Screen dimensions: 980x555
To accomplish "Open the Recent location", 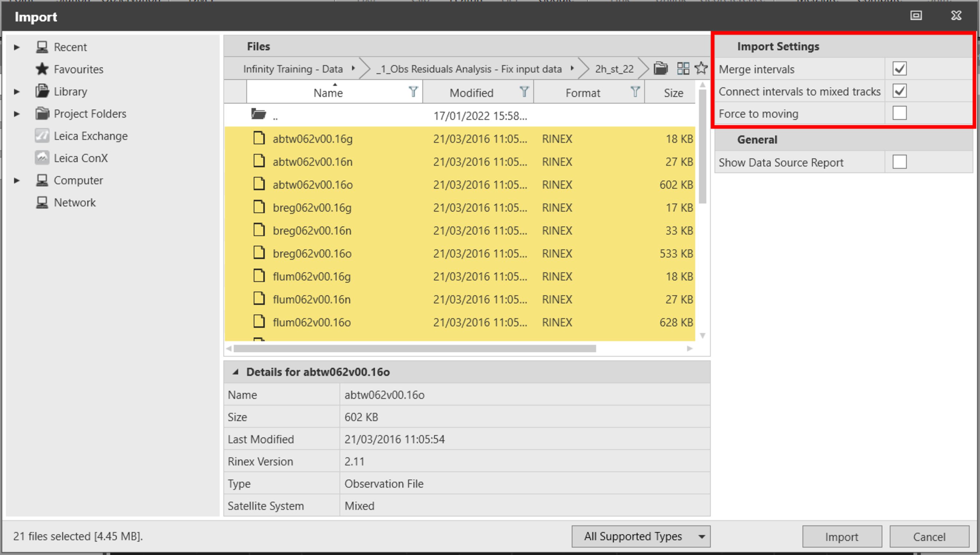I will pyautogui.click(x=70, y=47).
